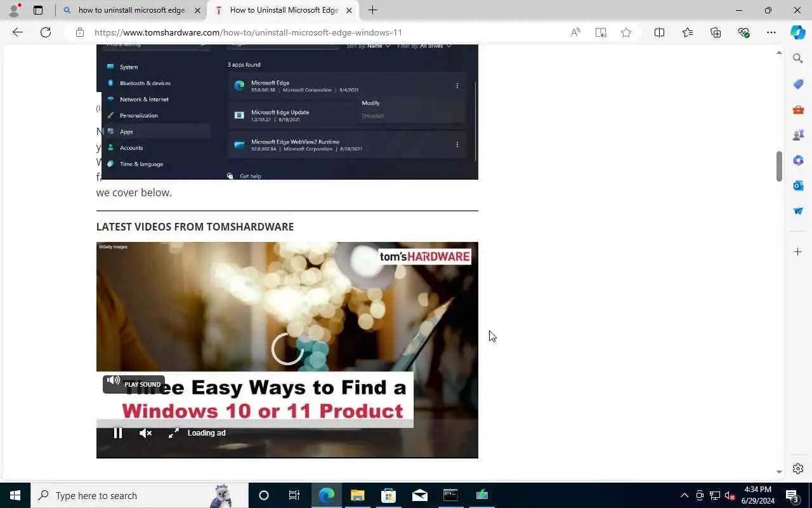Click the address bar URL
Viewport: 812px width, 508px height.
tap(248, 32)
